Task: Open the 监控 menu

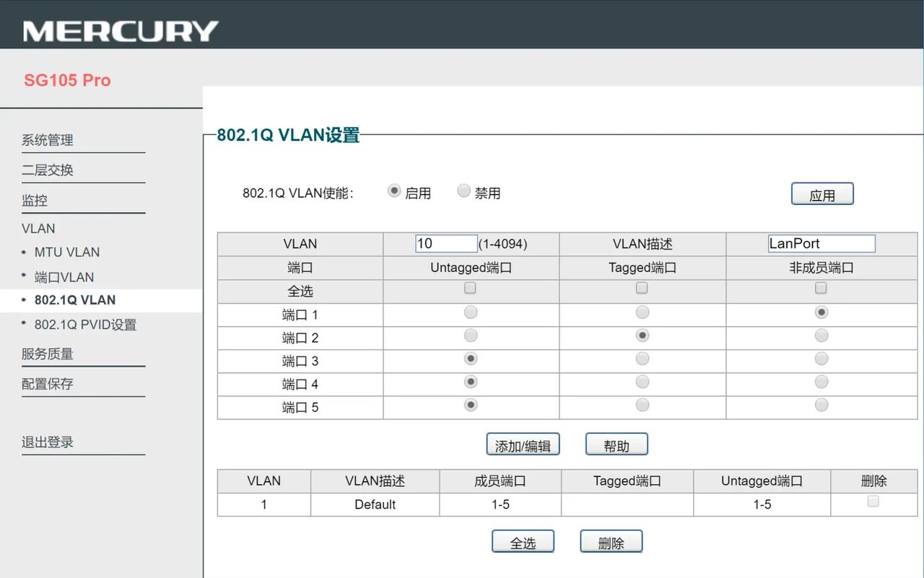Action: [35, 201]
